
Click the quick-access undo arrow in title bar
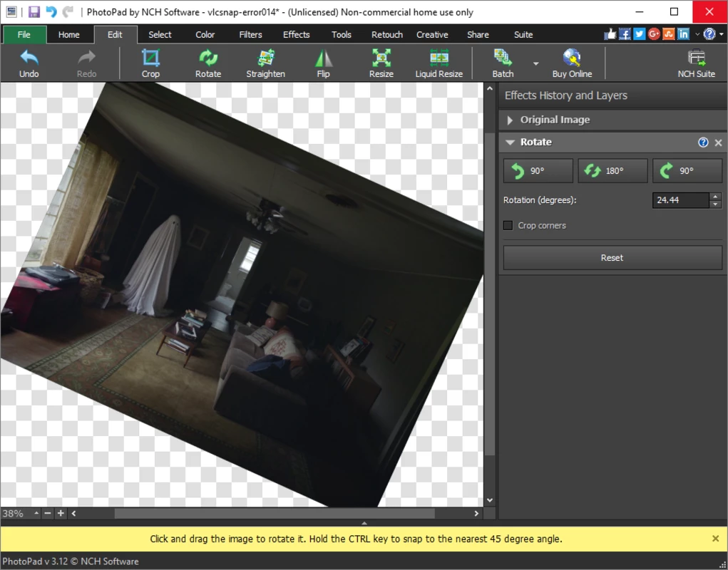point(51,11)
